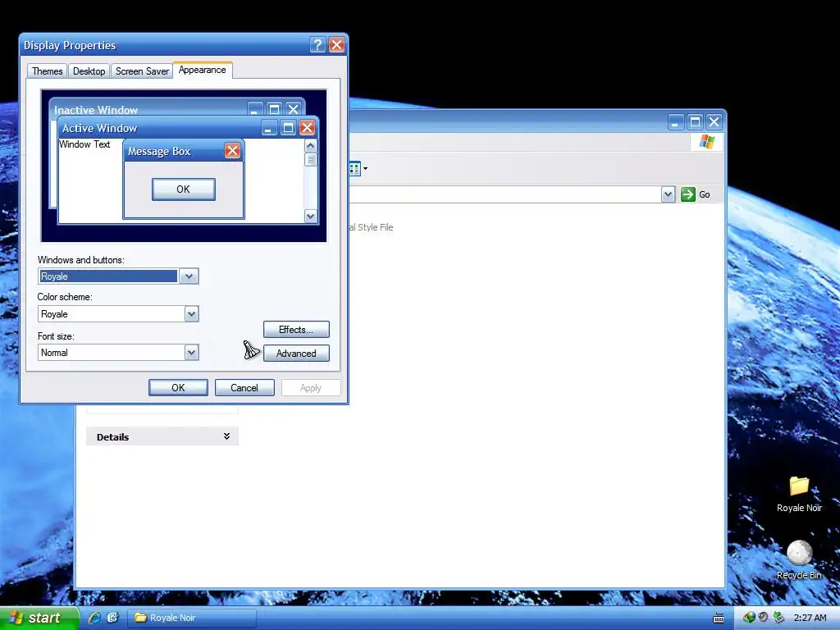Click Display Properties help question button
This screenshot has height=630, width=840.
[x=317, y=45]
